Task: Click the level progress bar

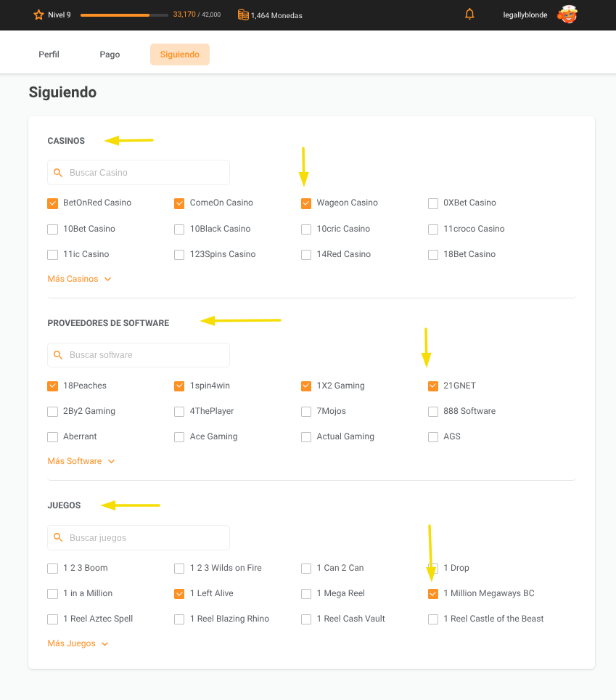Action: [124, 15]
